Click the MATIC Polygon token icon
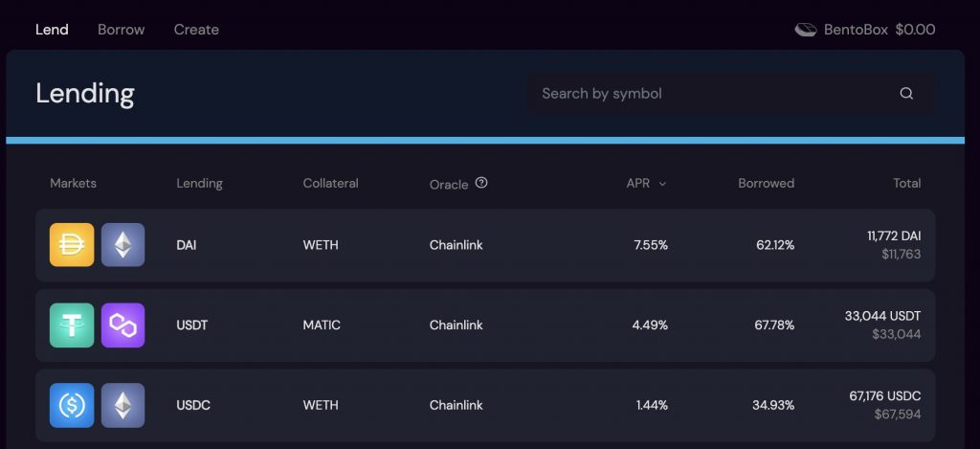Screen dimensions: 980x449 pos(123,326)
